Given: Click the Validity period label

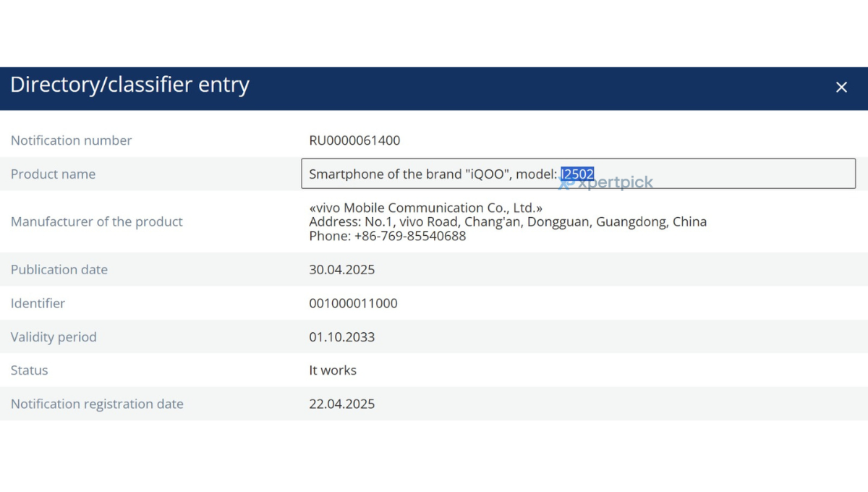Looking at the screenshot, I should click(54, 337).
